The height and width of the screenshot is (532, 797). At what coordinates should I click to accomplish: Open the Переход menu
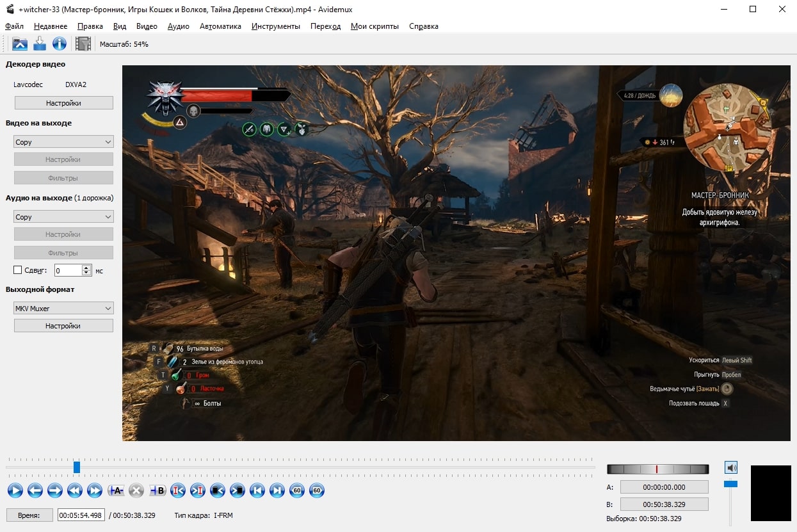325,26
